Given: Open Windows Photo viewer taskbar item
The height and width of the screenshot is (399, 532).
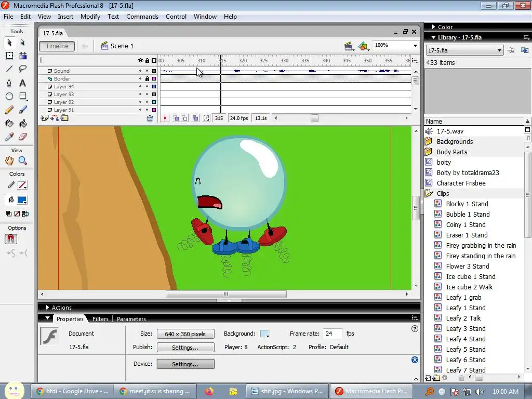Looking at the screenshot, I should coord(287,391).
